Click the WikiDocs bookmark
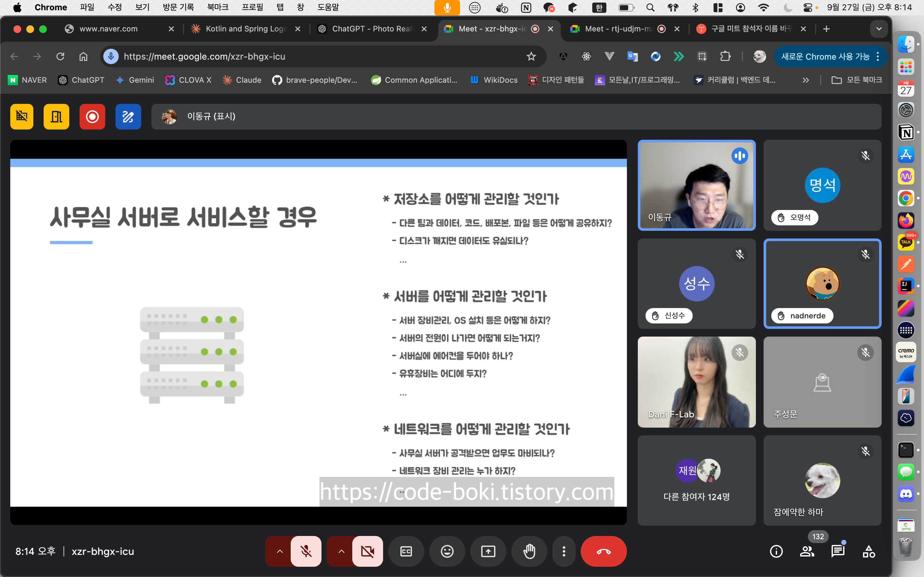Screen dimensions: 924x577 click(x=494, y=80)
